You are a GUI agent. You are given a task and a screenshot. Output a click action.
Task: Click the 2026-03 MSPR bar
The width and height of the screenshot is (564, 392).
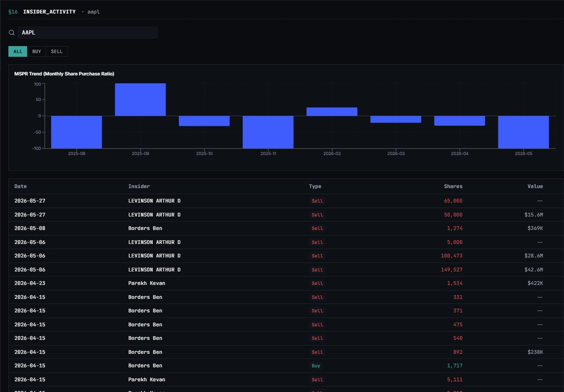click(396, 119)
